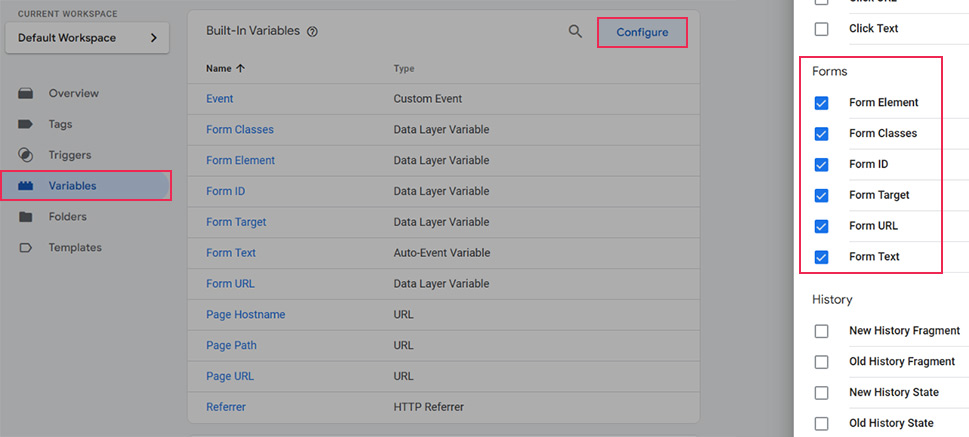Click the History section heading
This screenshot has width=969, height=437.
pos(832,300)
